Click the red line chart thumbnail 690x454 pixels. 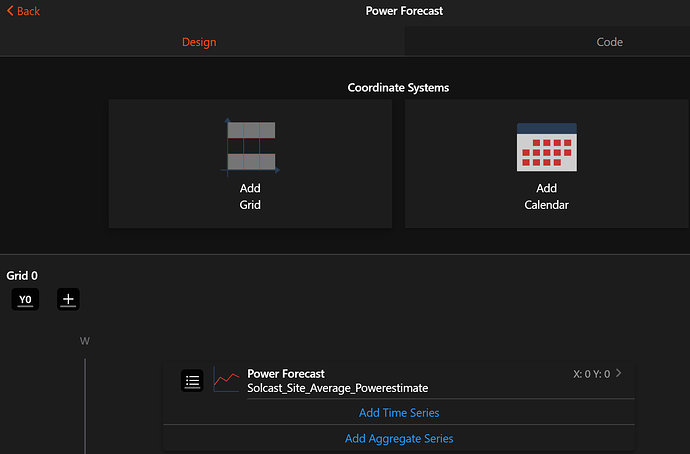click(x=227, y=380)
